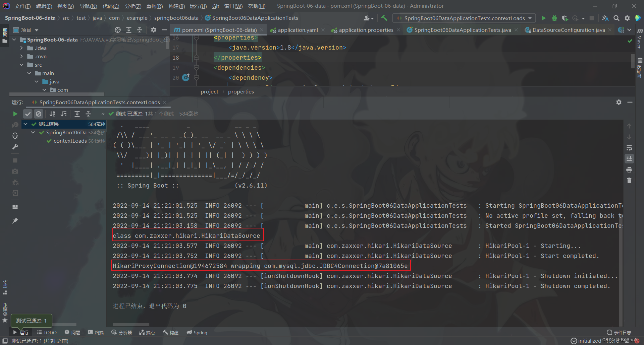The image size is (644, 345).
Task: Select contextLoads test result
Action: tap(70, 141)
